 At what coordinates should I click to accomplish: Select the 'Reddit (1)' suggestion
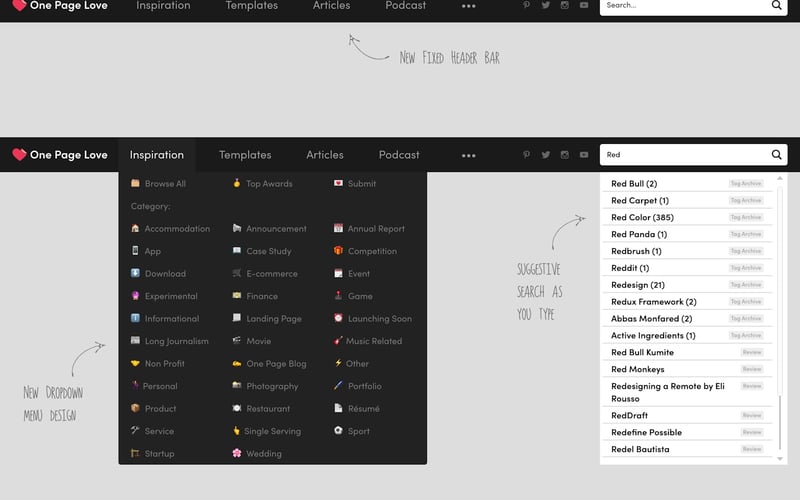point(687,267)
